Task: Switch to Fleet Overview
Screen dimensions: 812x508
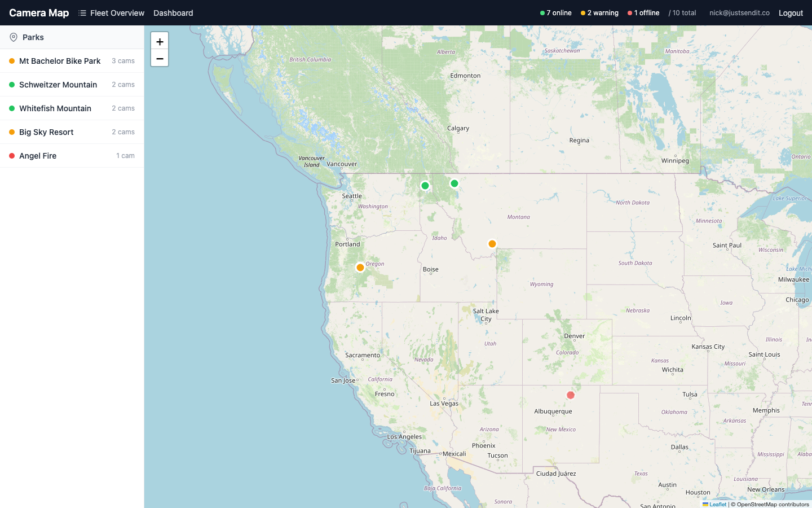Action: click(117, 12)
